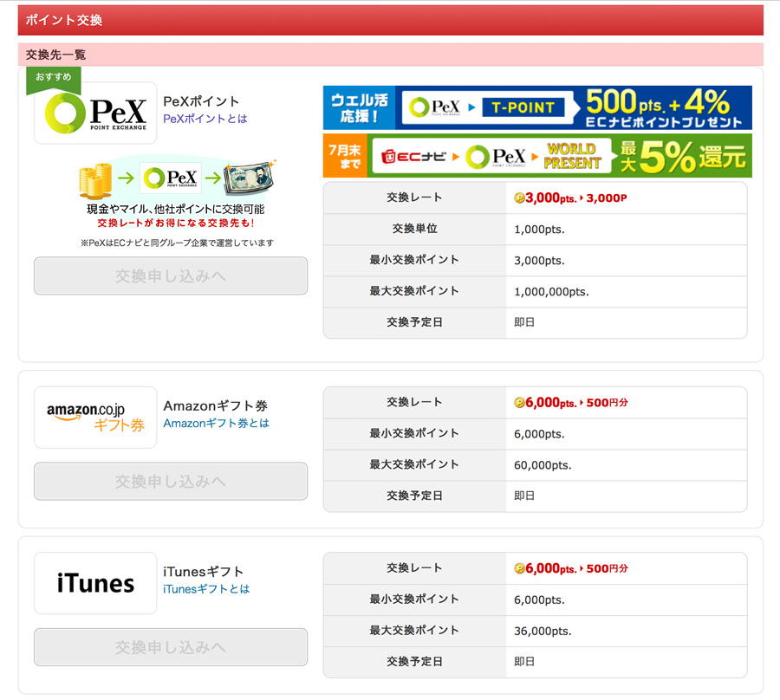Image resolution: width=780 pixels, height=700 pixels.
Task: Open the PeXポイントとは link
Action: [x=205, y=119]
